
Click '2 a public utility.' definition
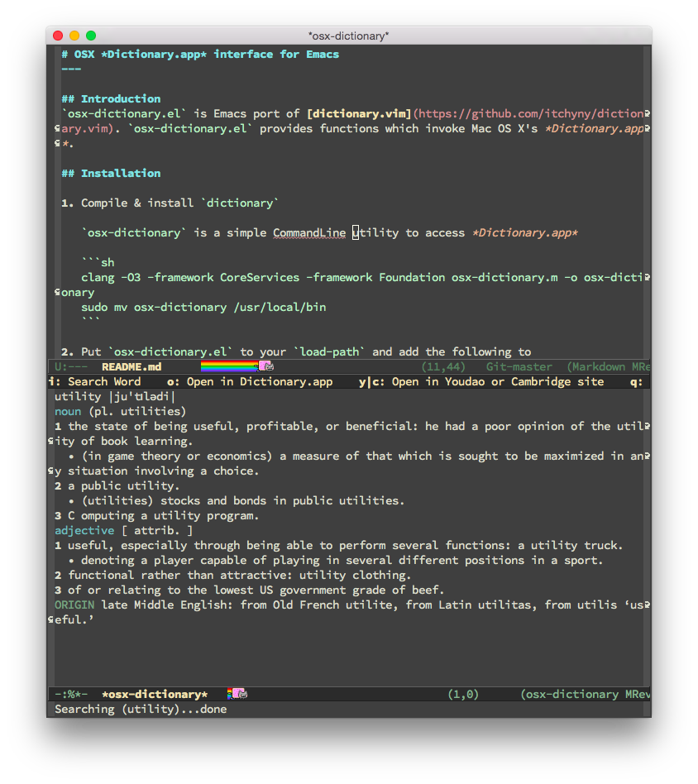click(117, 486)
